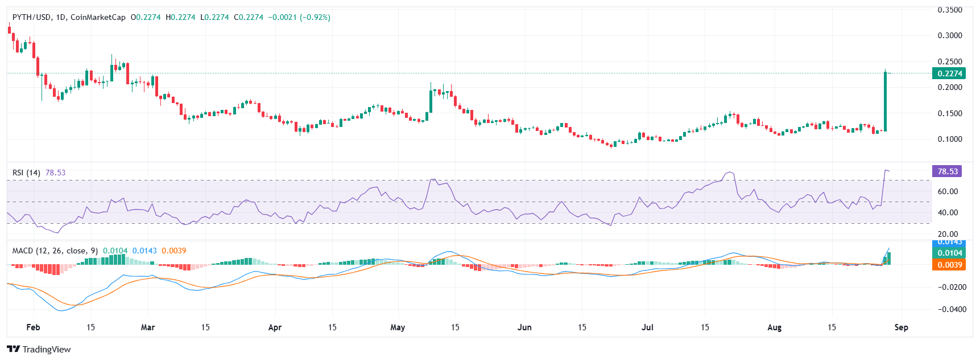Click the Jul label on time axis
The image size is (980, 361).
coord(647,327)
